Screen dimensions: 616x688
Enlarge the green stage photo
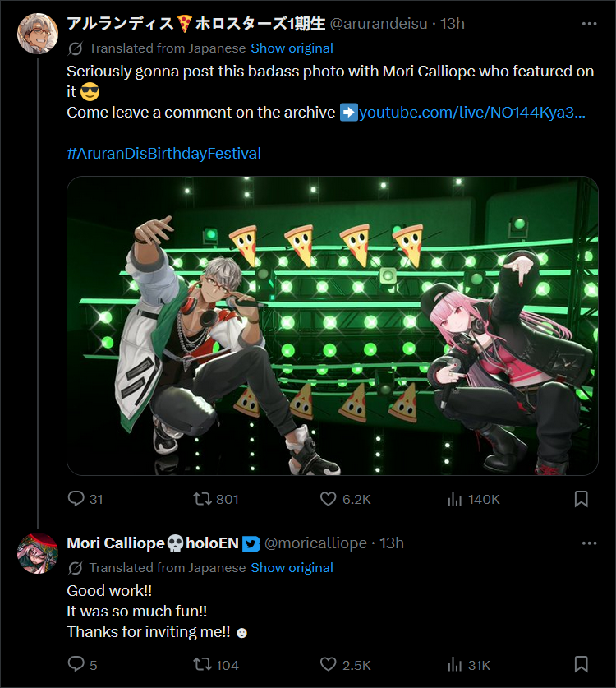(332, 326)
